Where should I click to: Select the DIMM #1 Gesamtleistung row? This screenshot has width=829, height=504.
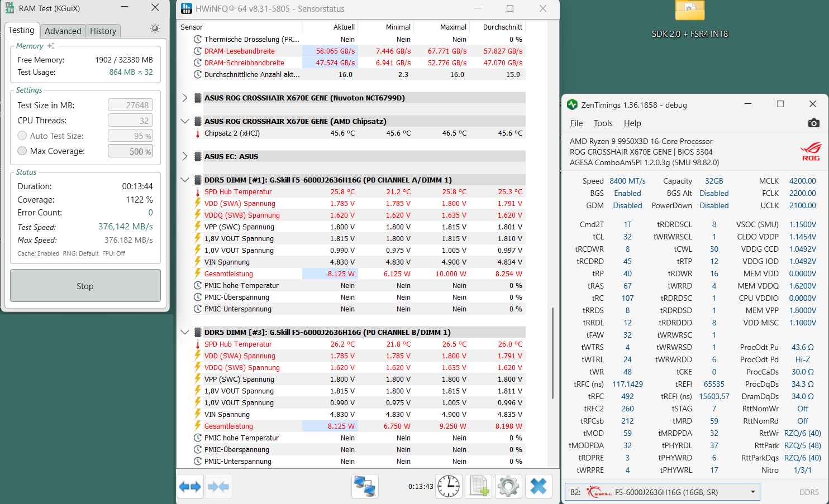pyautogui.click(x=359, y=273)
